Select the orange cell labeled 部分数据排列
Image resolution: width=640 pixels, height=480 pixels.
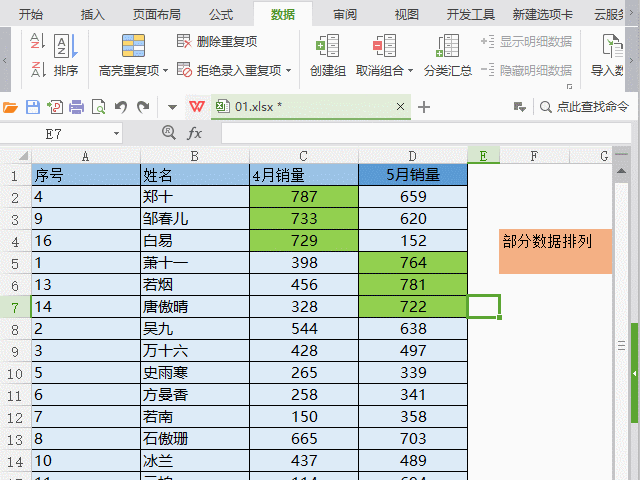[555, 251]
